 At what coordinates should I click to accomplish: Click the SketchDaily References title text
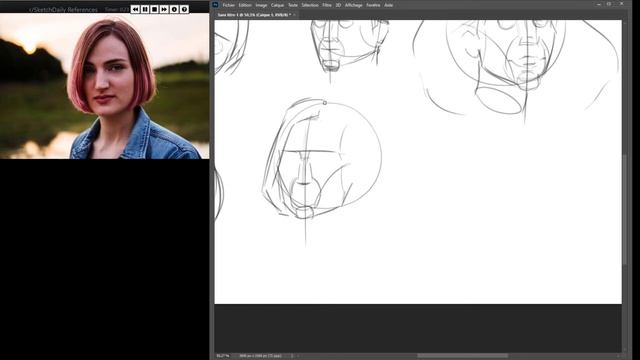click(x=64, y=9)
